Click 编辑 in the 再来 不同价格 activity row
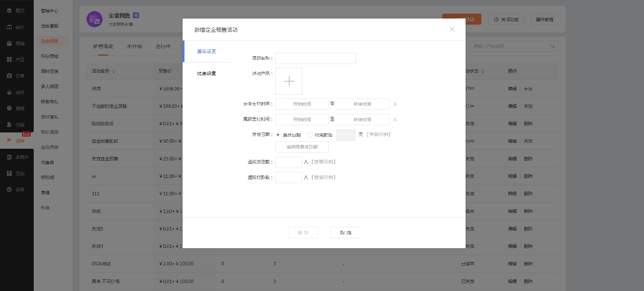The height and width of the screenshot is (291, 644). tap(512, 281)
